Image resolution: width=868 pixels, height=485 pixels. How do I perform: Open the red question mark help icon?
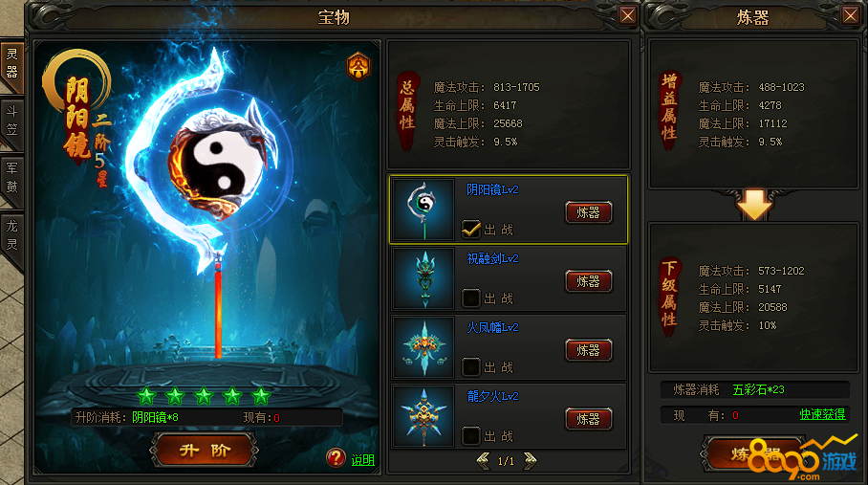tap(336, 458)
